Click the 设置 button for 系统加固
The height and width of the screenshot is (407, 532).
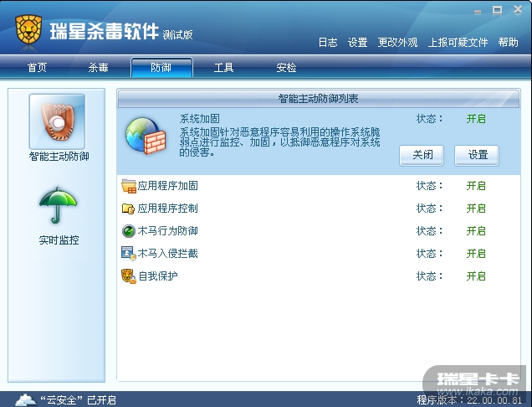(477, 155)
